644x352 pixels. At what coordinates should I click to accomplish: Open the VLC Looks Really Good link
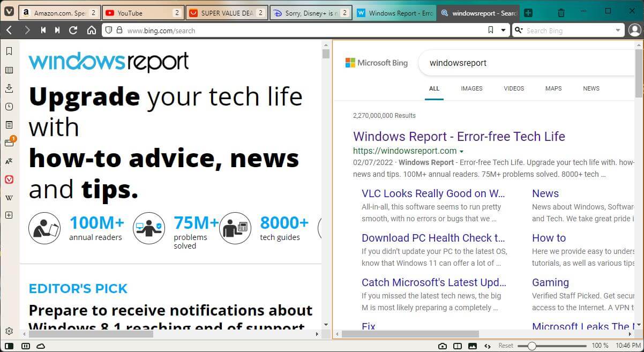pyautogui.click(x=433, y=193)
